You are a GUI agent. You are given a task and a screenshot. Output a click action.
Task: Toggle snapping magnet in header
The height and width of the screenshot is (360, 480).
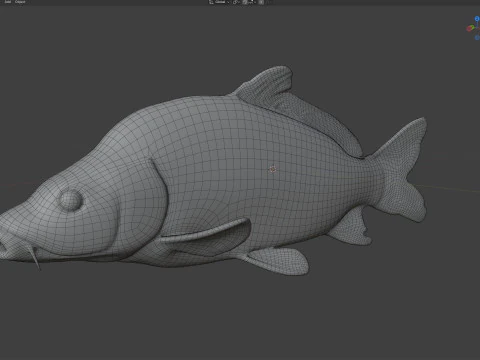click(x=245, y=2)
